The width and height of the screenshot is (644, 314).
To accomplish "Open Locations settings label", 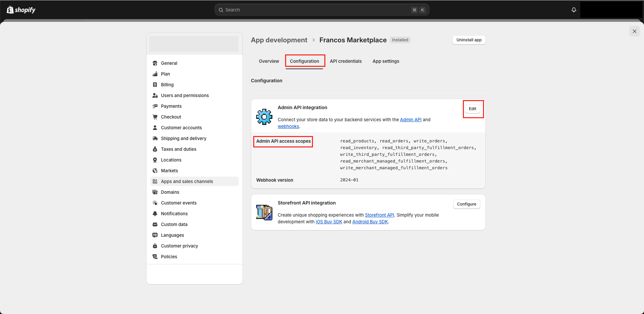I will 171,160.
